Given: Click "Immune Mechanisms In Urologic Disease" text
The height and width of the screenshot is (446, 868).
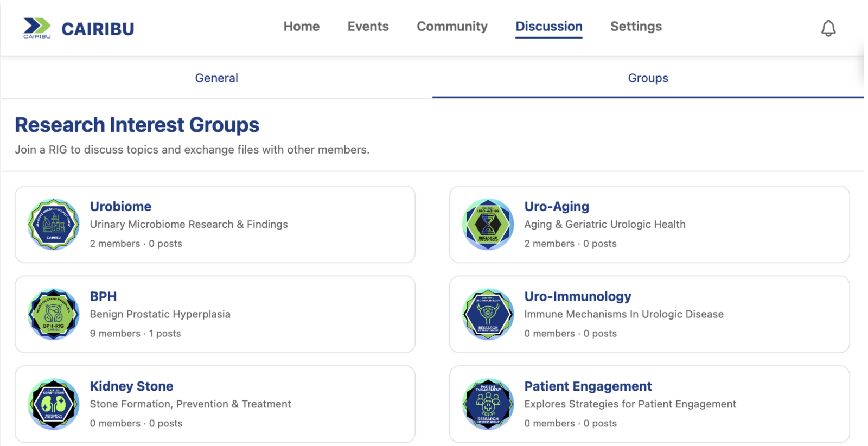Looking at the screenshot, I should pyautogui.click(x=624, y=314).
